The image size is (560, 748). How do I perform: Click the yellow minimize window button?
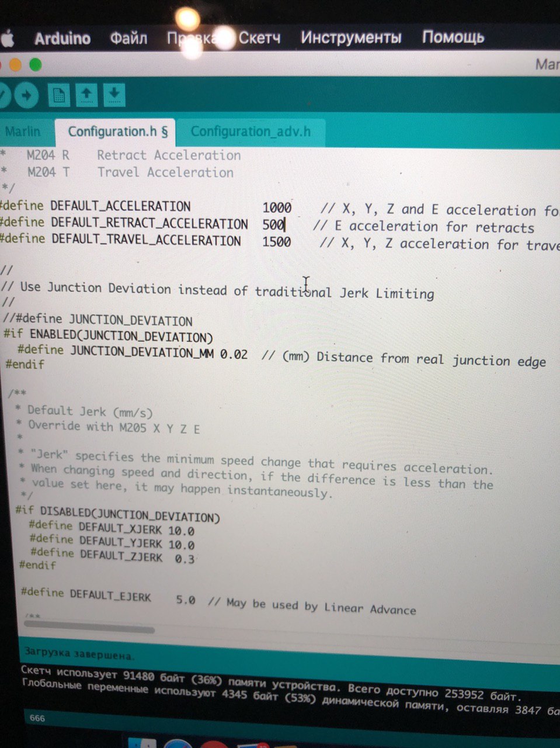pos(15,64)
